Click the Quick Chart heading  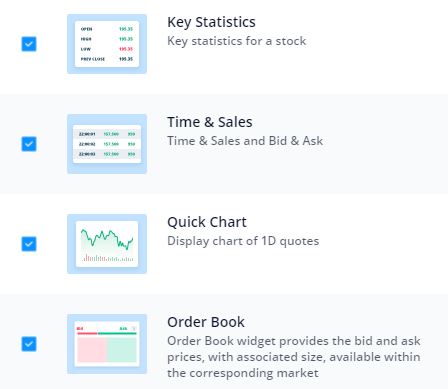pyautogui.click(x=207, y=222)
